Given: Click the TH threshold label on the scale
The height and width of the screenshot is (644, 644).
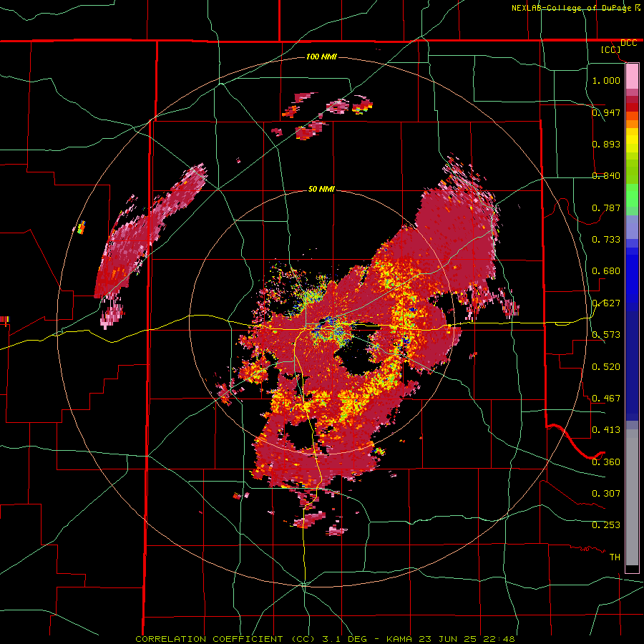Looking at the screenshot, I should click(615, 557).
